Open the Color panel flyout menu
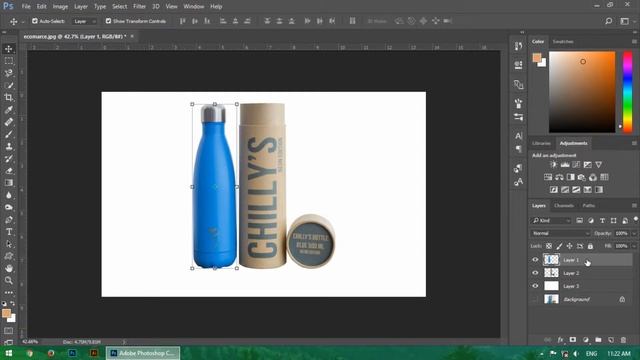The height and width of the screenshot is (360, 640). click(x=634, y=42)
